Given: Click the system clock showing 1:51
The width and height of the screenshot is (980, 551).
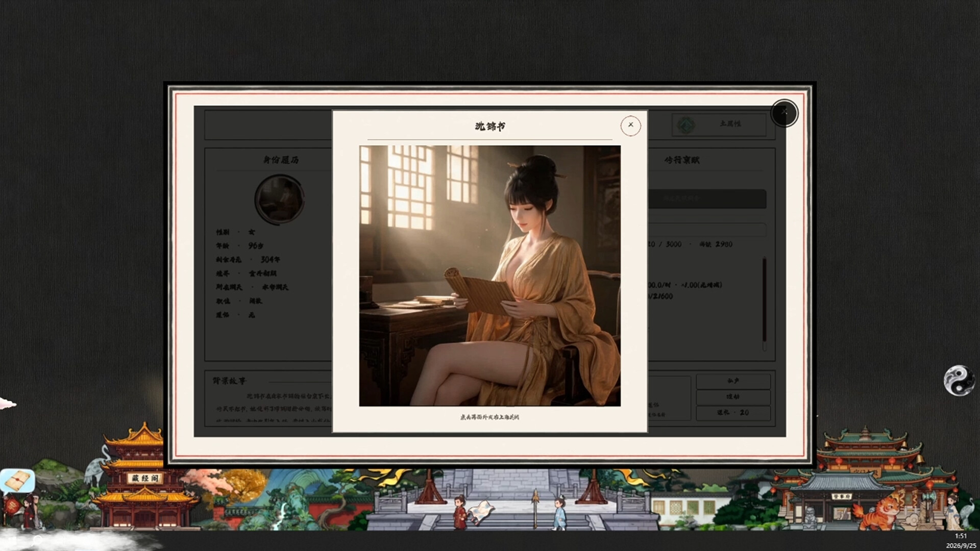Looking at the screenshot, I should point(961,536).
